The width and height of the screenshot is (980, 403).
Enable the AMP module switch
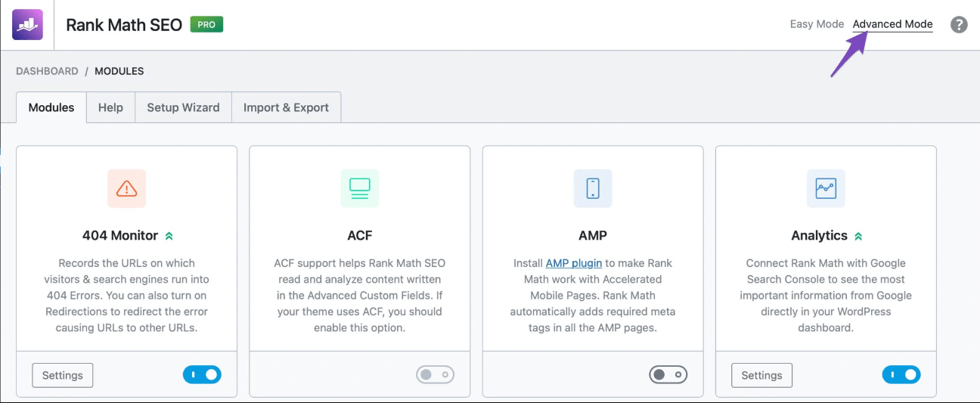coord(668,374)
